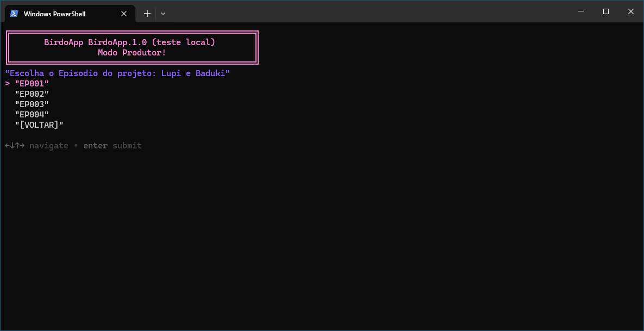Click the PowerShell icon in the tab
Screen dimensions: 644x331
[14, 14]
